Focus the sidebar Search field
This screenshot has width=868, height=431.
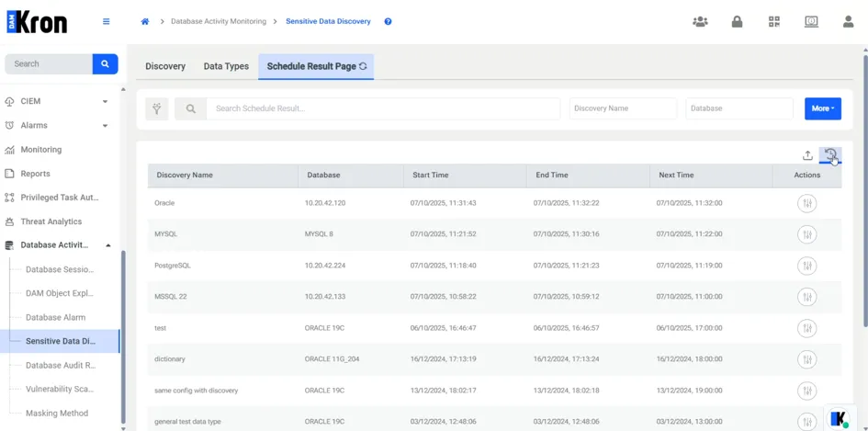(49, 63)
